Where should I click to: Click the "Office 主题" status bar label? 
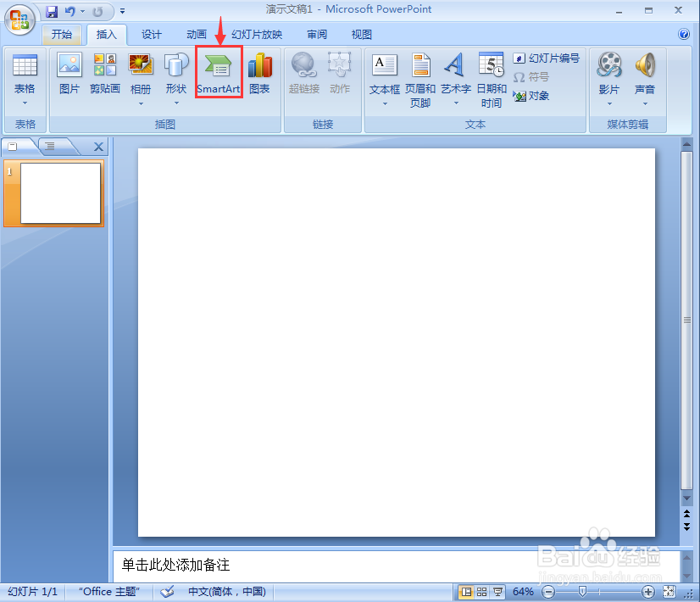pyautogui.click(x=109, y=592)
